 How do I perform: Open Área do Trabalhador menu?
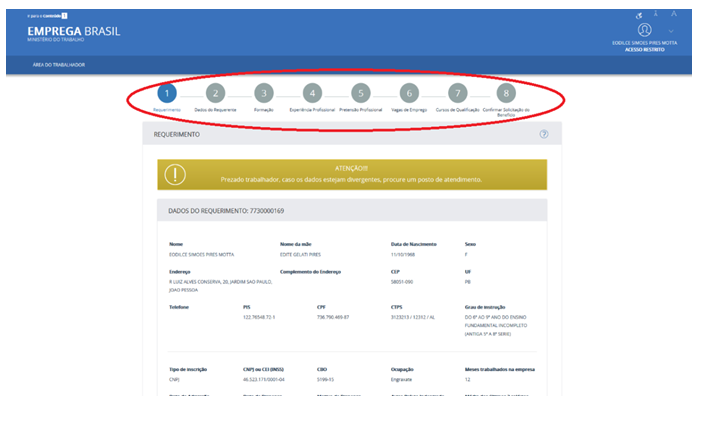click(x=62, y=65)
